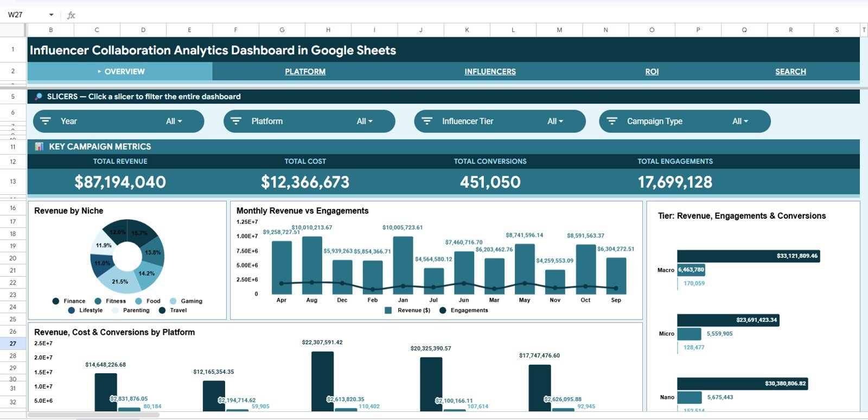Click the SLICERS header magnifier icon
The image size is (868, 420).
pyautogui.click(x=38, y=97)
